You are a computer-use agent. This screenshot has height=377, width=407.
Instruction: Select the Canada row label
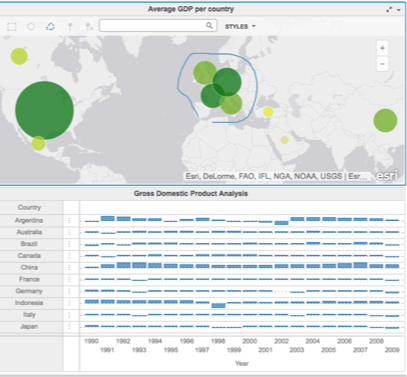coord(29,256)
